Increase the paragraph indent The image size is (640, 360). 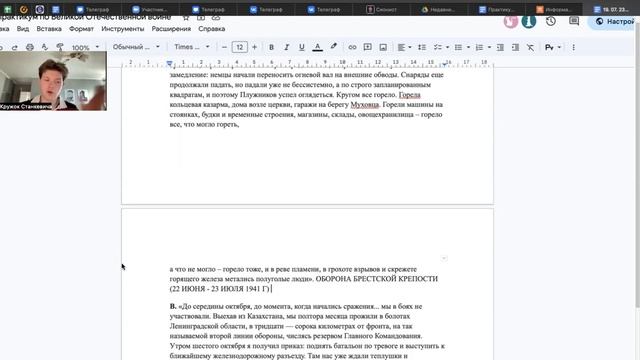click(x=516, y=47)
